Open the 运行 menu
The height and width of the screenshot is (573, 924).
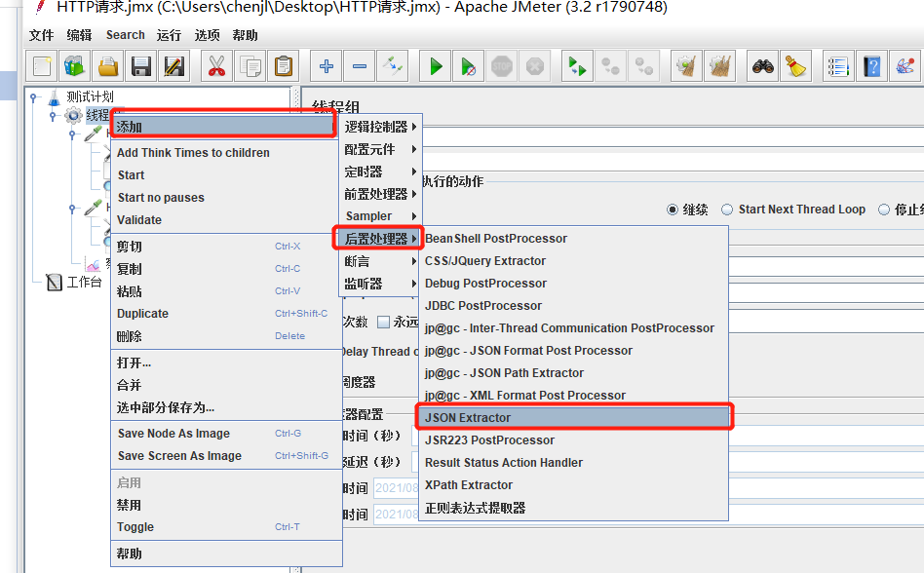click(x=170, y=35)
